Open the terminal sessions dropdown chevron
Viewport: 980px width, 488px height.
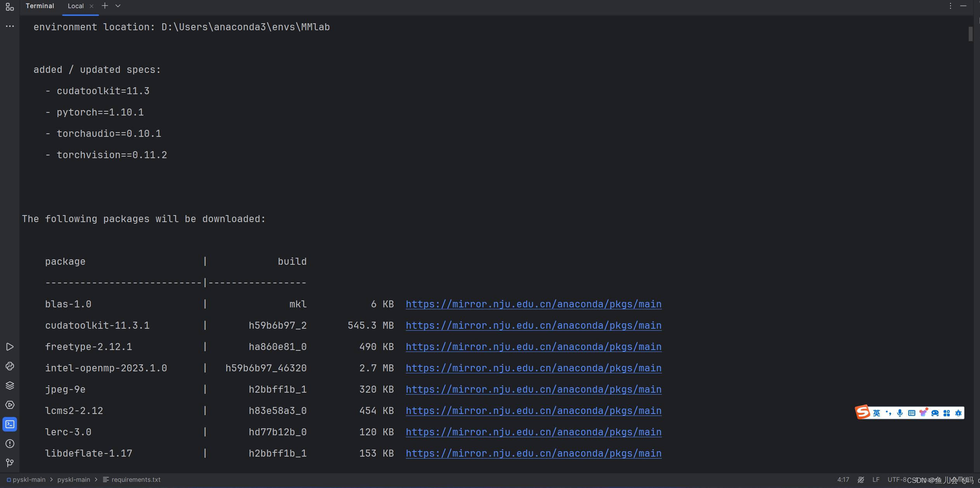click(118, 6)
